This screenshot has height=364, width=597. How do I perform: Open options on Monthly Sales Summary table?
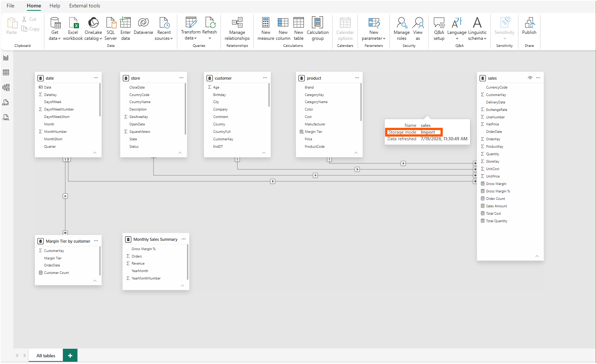(x=184, y=239)
